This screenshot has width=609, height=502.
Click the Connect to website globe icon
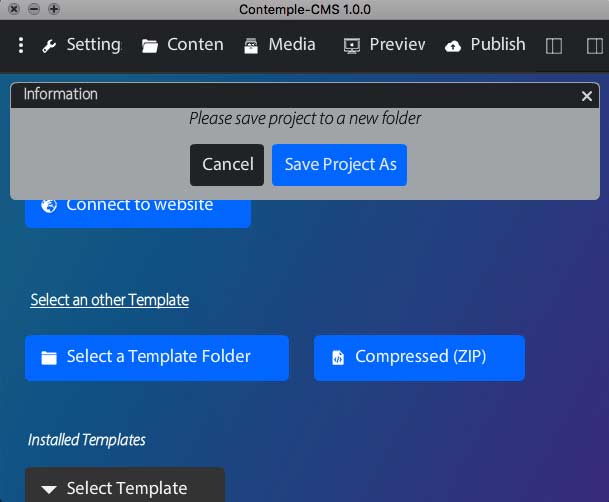pos(49,206)
